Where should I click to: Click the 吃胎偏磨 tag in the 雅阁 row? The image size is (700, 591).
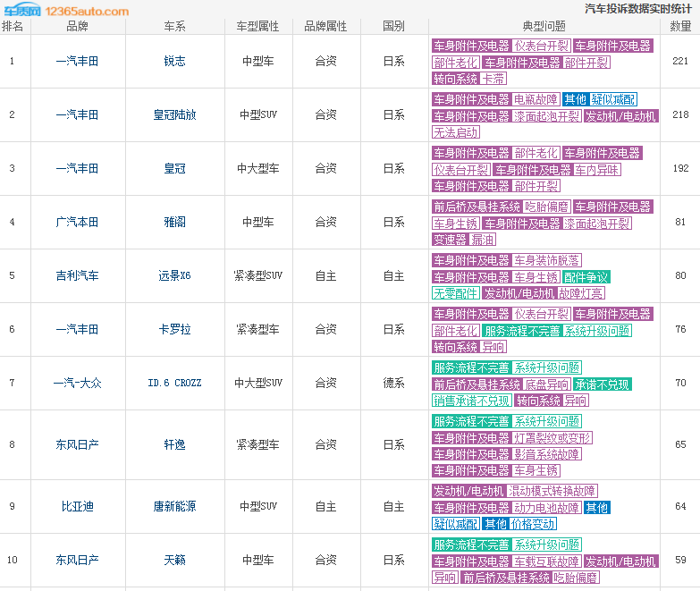click(547, 207)
